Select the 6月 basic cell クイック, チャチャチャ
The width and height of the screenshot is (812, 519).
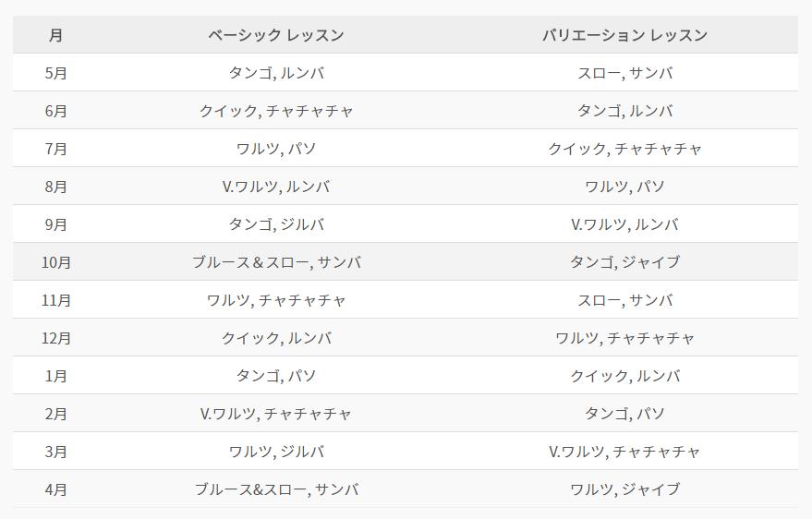point(276,111)
